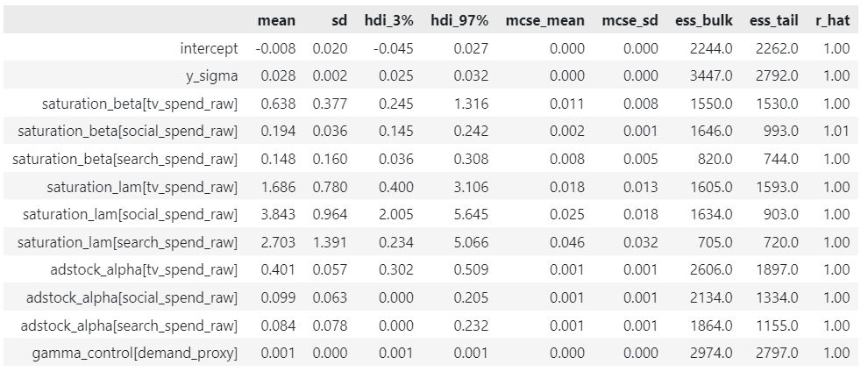Click the mcse_sd column header

pos(630,21)
